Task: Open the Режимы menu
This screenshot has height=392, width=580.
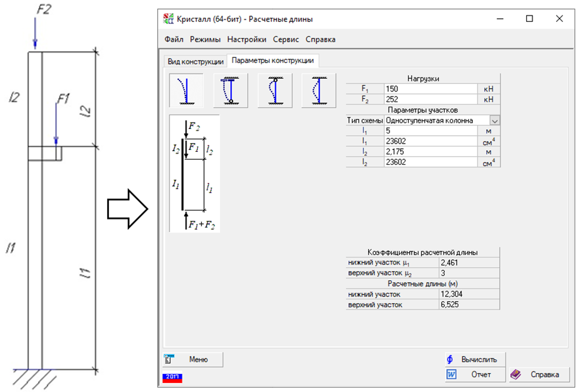Action: [x=205, y=39]
